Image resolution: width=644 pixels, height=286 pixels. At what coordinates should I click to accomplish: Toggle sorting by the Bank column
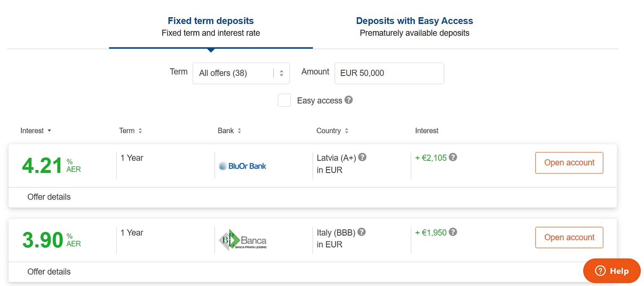point(240,131)
